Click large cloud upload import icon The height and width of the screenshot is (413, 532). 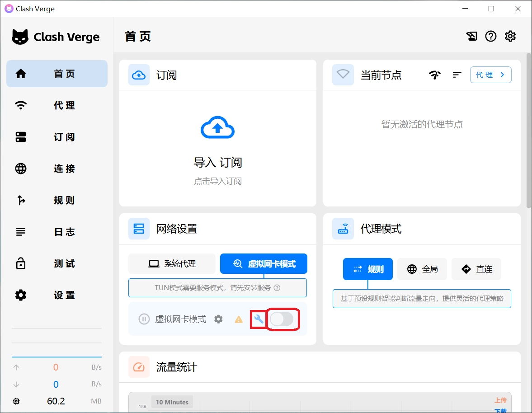tap(217, 127)
